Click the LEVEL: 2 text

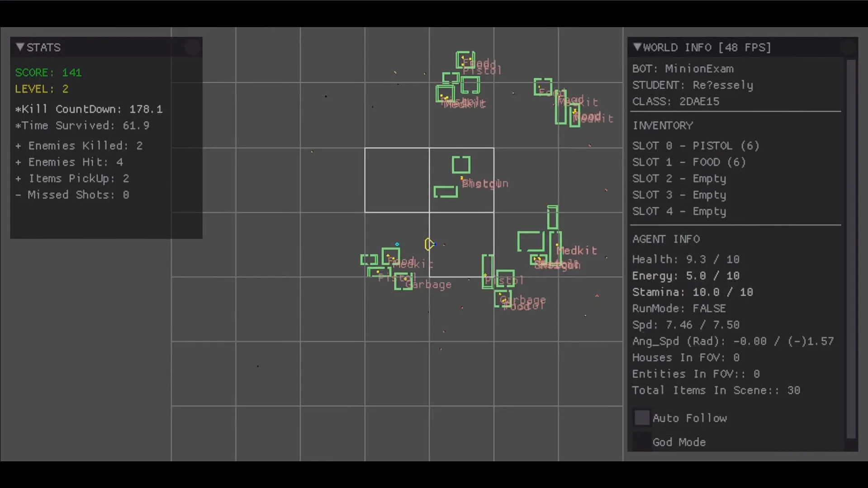coord(42,89)
